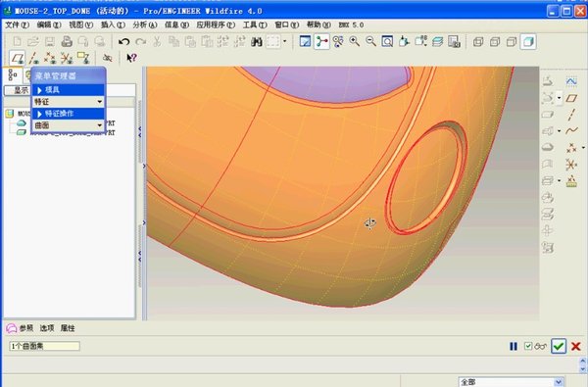Click the Undo arrow icon
Viewport: 588px width, 387px height.
123,41
